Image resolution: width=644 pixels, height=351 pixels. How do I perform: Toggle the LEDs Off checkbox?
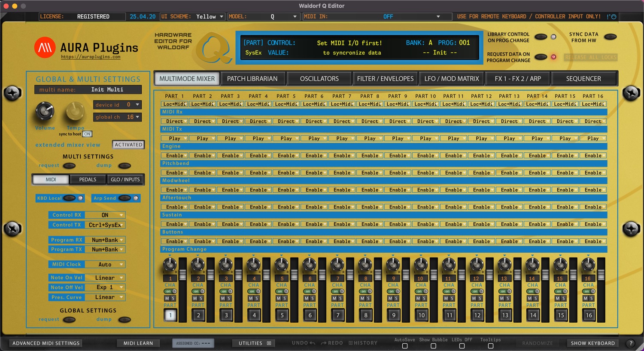[x=462, y=346]
